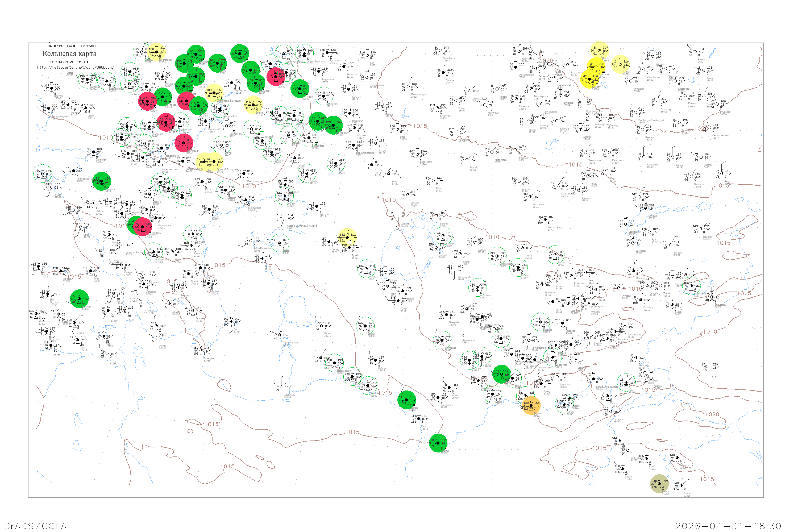
Task: Click the 2026-04-01-18:30 timestamp text
Action: pos(728,526)
